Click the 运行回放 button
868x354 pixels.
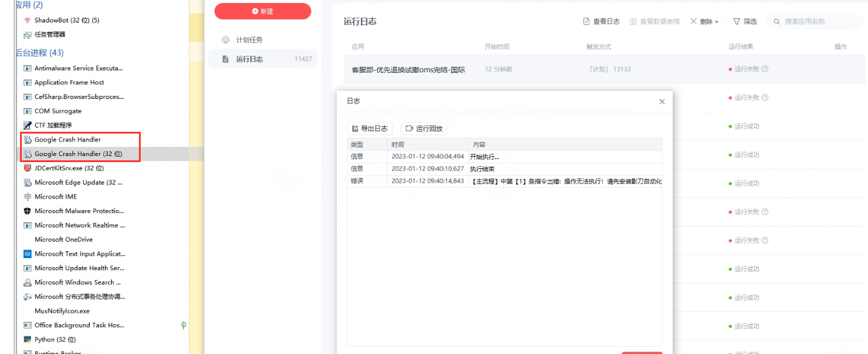424,129
